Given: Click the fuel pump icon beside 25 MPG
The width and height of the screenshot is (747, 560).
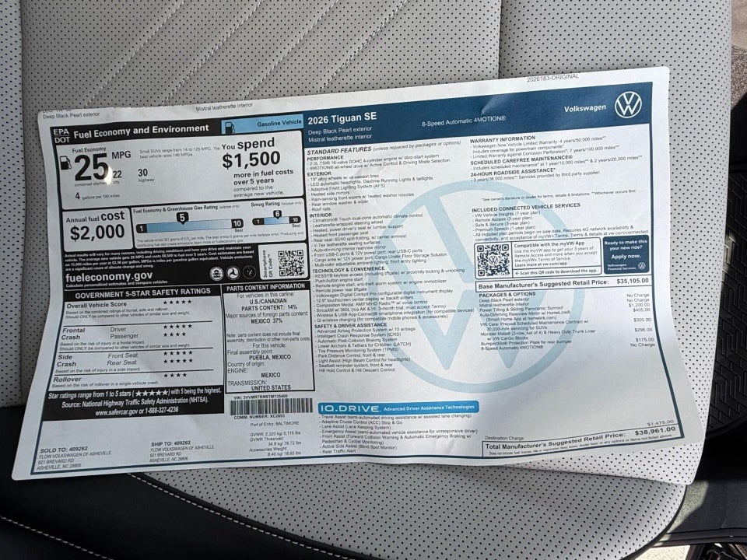Looking at the screenshot, I should 65,163.
